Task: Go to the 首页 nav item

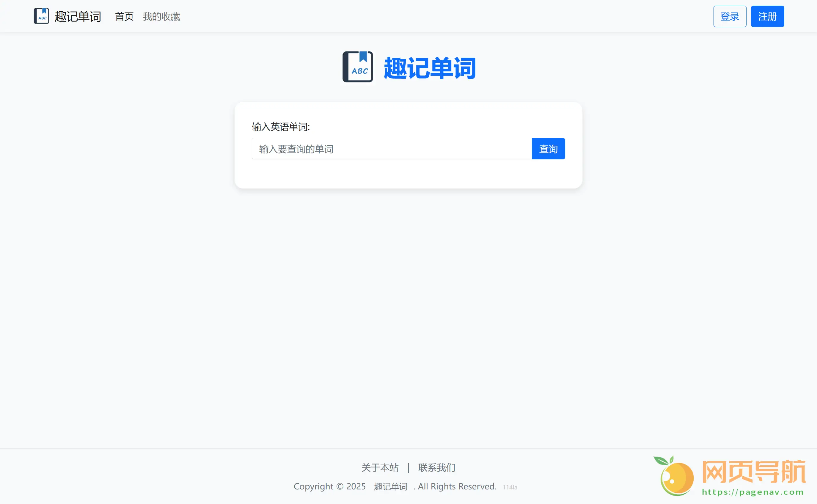Action: pyautogui.click(x=124, y=16)
